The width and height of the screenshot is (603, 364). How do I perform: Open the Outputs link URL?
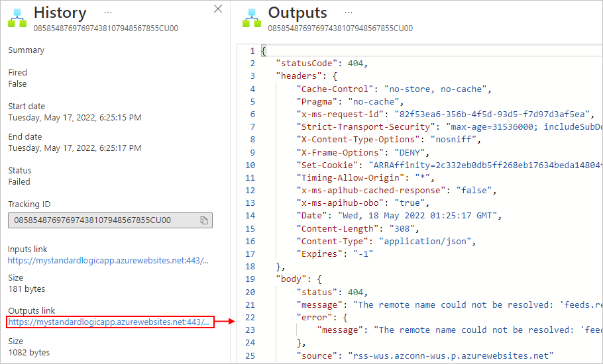(109, 322)
